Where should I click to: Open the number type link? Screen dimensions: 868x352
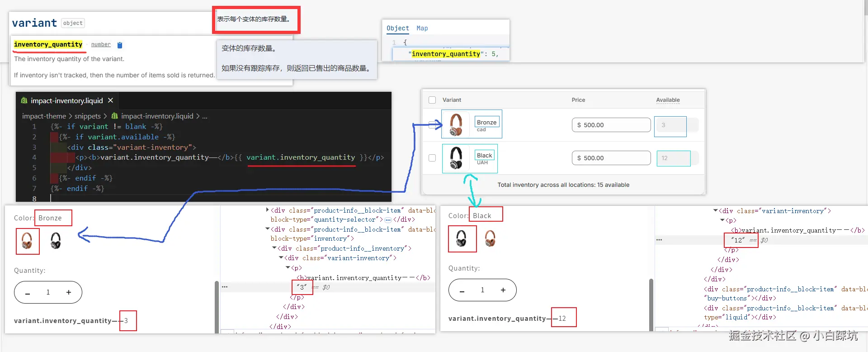click(101, 44)
